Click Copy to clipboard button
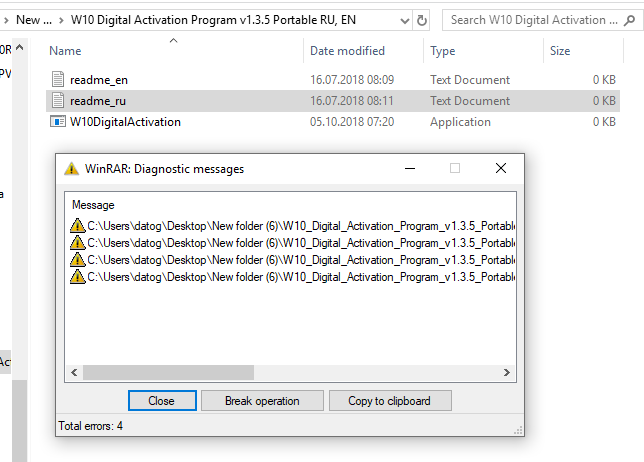Viewport: 644px width, 462px height. pyautogui.click(x=390, y=400)
